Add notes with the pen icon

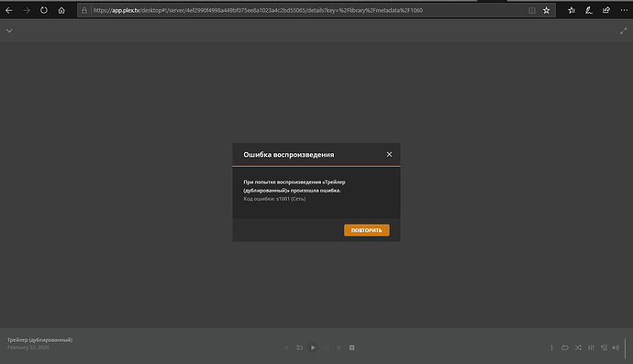(x=589, y=10)
